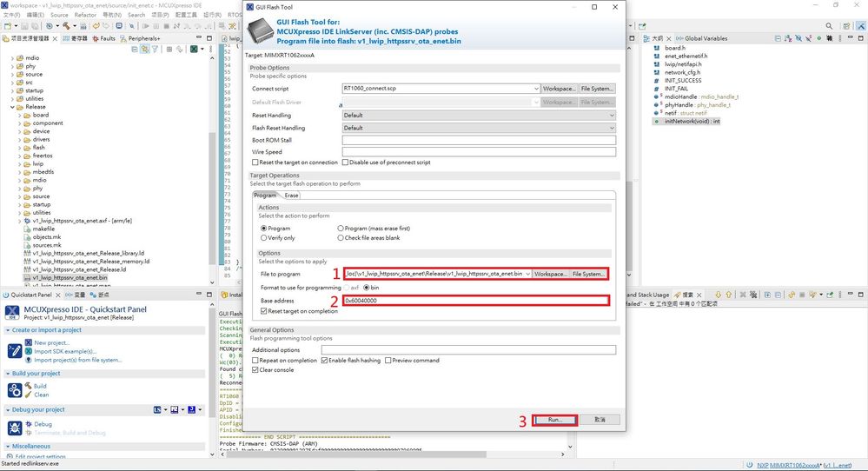868x471 pixels.
Task: Toggle Enable flash hashing checkbox
Action: pos(324,361)
